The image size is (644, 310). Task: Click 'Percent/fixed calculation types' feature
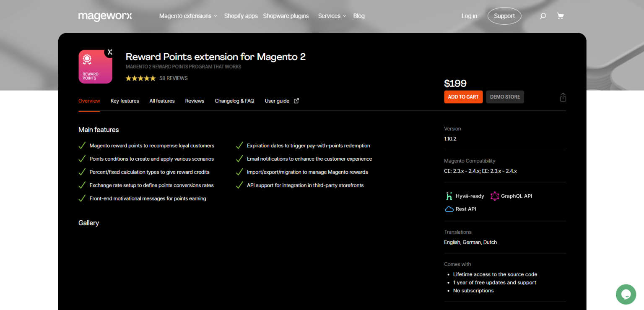[x=149, y=172]
